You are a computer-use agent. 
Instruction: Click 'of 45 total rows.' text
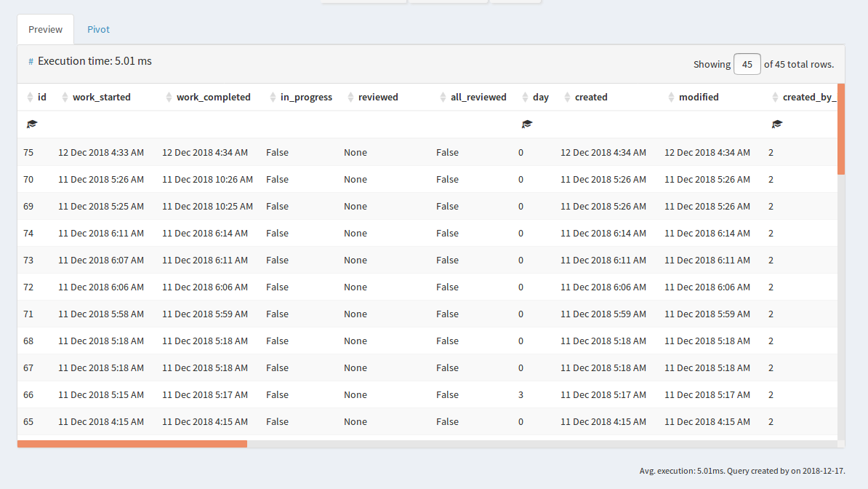[x=799, y=64]
